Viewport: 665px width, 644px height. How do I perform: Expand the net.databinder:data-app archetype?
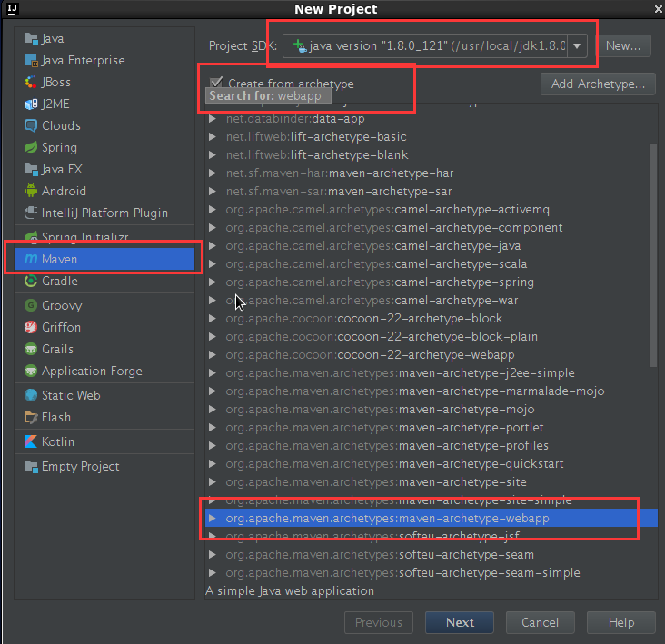point(213,119)
